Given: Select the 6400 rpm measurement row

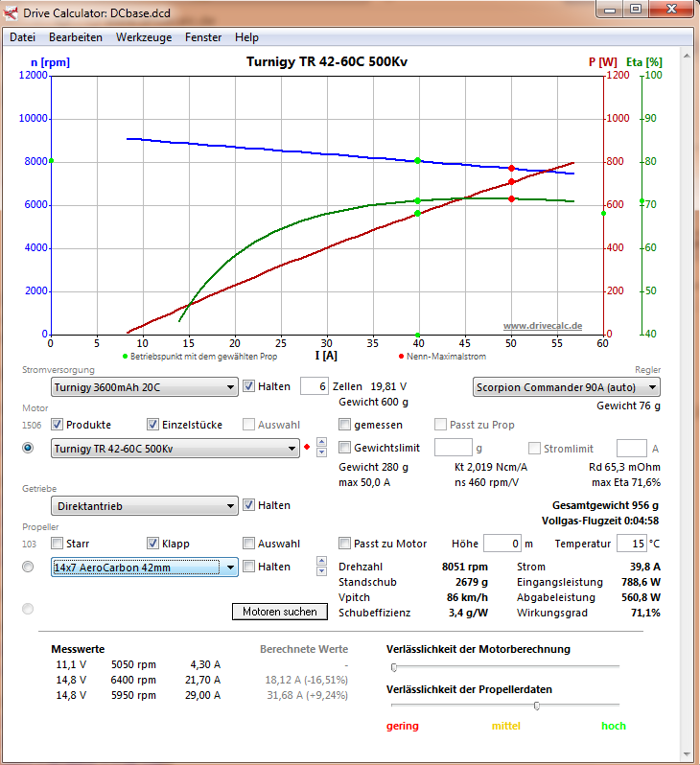Looking at the screenshot, I should [139, 680].
